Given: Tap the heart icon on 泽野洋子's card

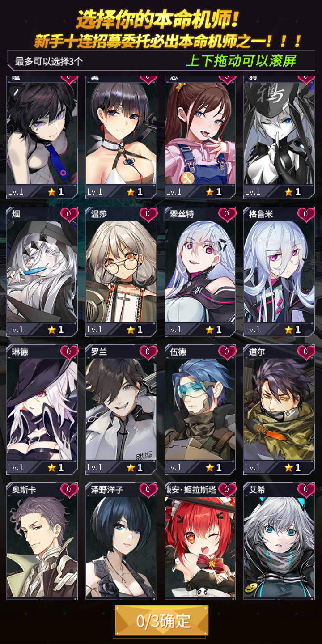Looking at the screenshot, I should pyautogui.click(x=148, y=490).
